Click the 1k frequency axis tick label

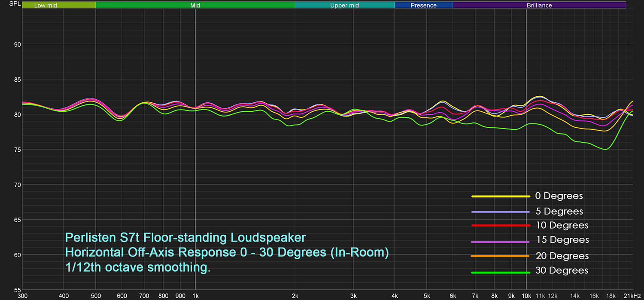click(195, 297)
